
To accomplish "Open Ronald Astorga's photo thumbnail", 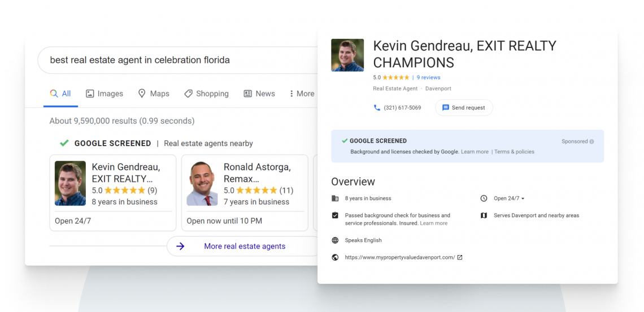I will pyautogui.click(x=202, y=183).
